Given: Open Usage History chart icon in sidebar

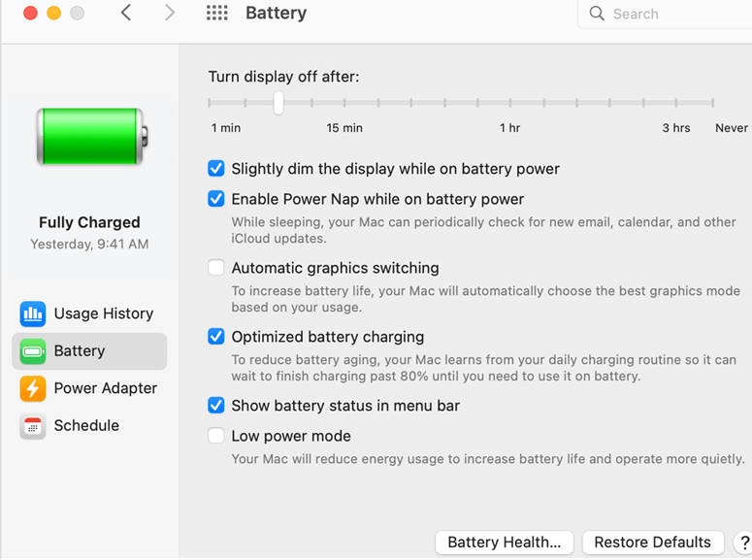Looking at the screenshot, I should coord(33,313).
